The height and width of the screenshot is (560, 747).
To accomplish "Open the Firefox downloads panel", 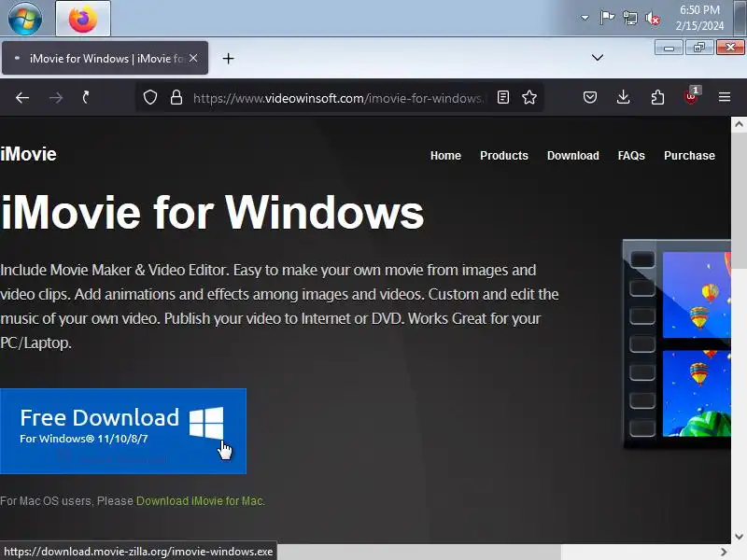I will click(x=623, y=98).
